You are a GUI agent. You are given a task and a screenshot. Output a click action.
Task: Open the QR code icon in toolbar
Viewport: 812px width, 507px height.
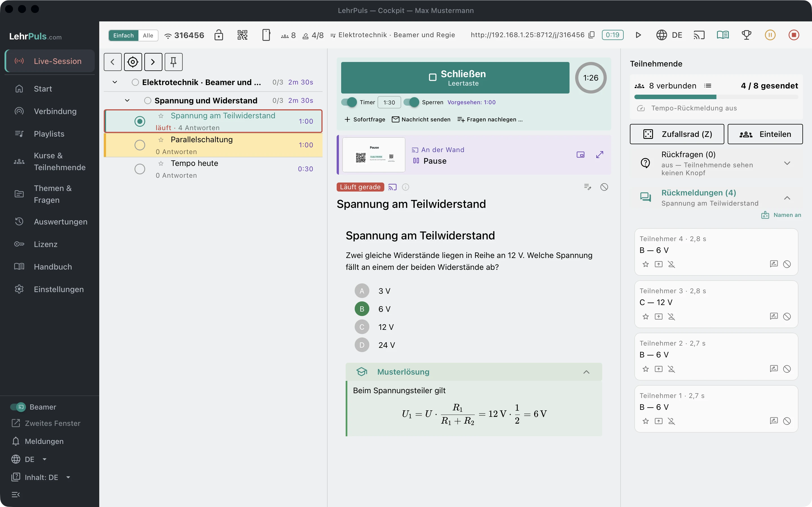[x=242, y=35]
